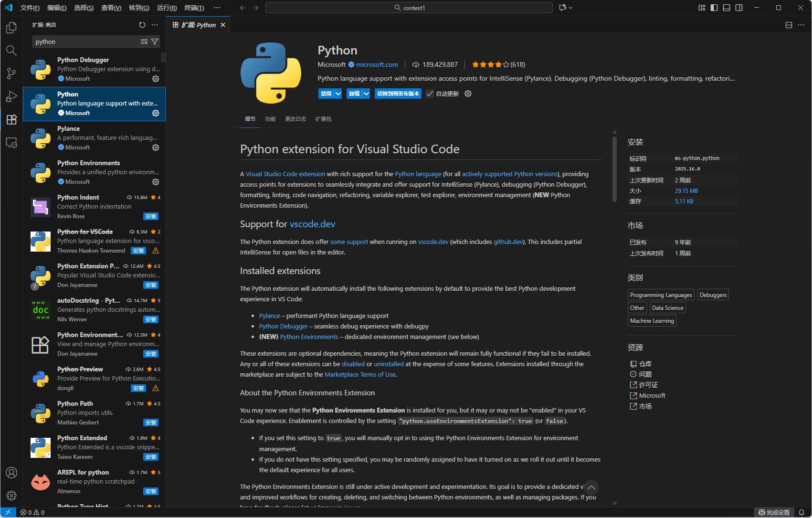This screenshot has width=812, height=518.
Task: Toggle the auto update checkbox
Action: click(430, 94)
